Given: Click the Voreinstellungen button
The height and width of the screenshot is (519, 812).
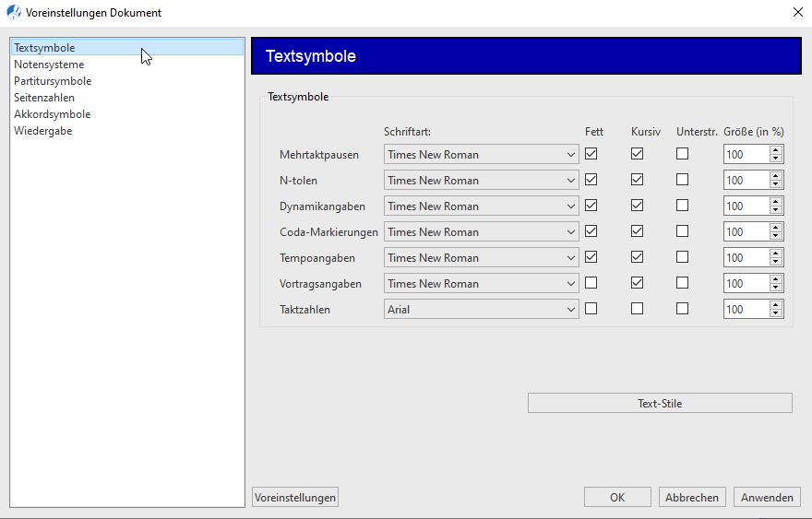Looking at the screenshot, I should point(295,497).
